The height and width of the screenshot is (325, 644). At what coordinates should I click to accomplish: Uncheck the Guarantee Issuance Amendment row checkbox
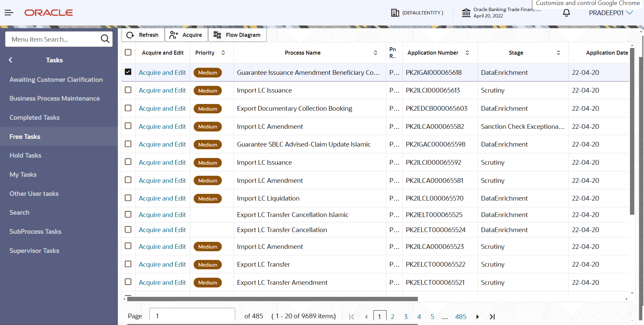(x=128, y=72)
